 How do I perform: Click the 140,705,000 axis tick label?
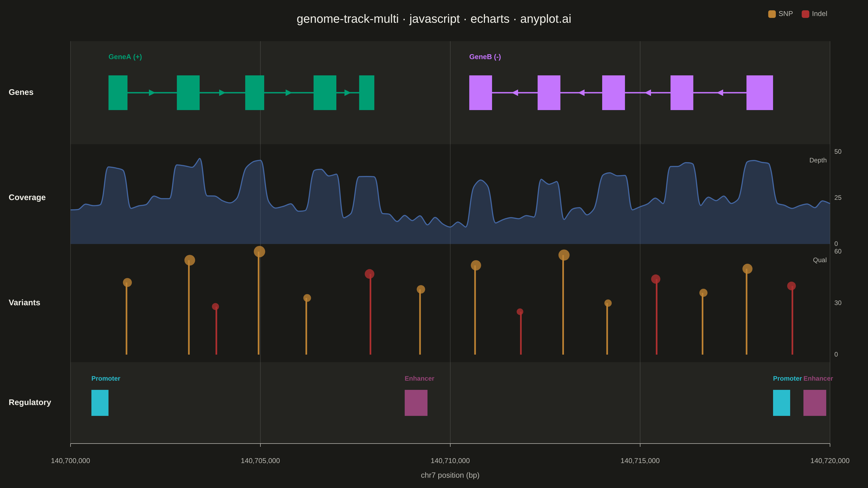pyautogui.click(x=260, y=461)
